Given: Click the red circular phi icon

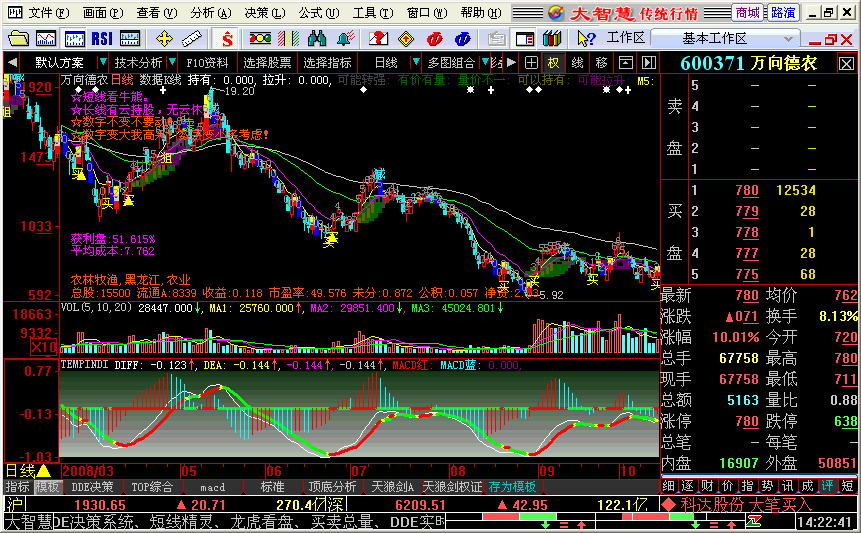Looking at the screenshot, I should click(x=434, y=38).
